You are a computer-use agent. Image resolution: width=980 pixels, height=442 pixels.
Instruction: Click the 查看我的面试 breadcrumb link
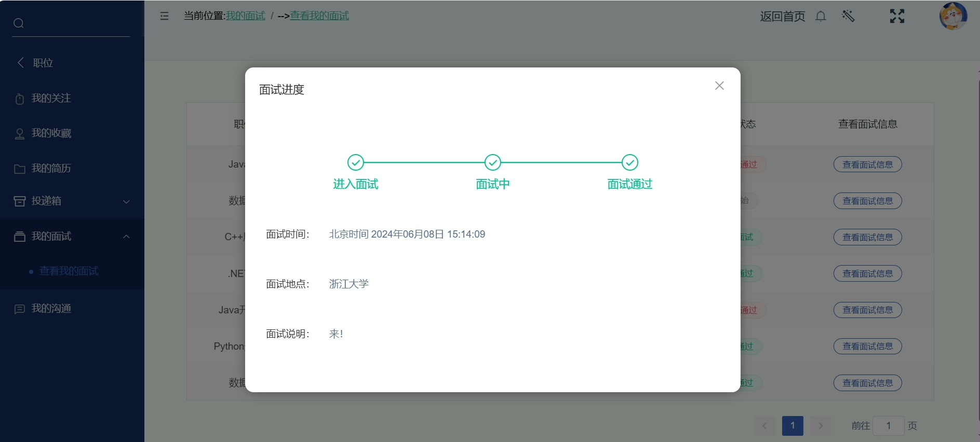coord(319,16)
